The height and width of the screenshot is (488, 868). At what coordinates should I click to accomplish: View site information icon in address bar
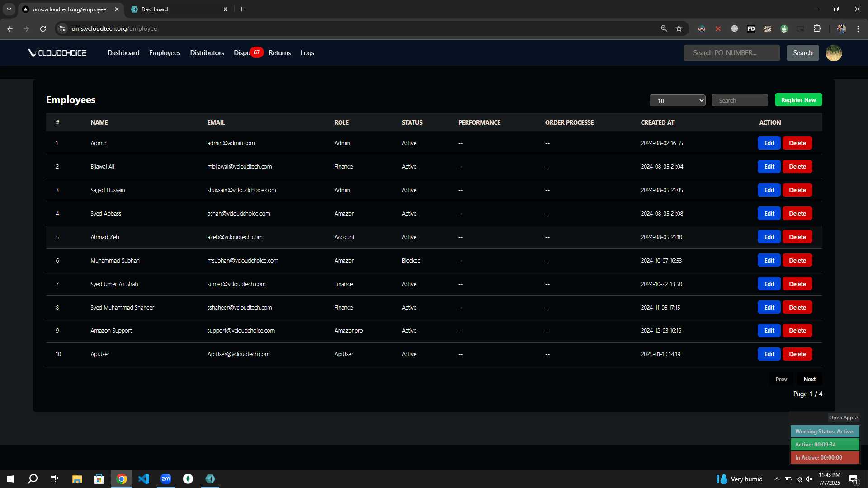point(62,28)
